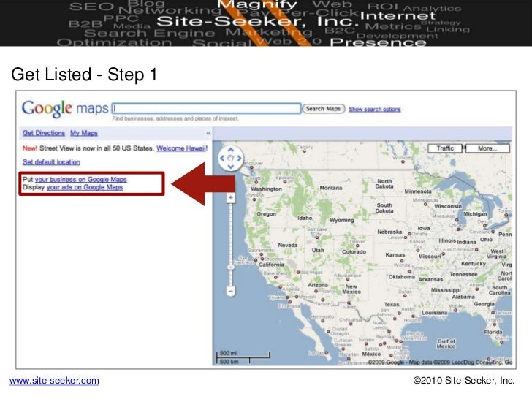This screenshot has width=532, height=399.
Task: Click Set default location
Action: pos(51,162)
